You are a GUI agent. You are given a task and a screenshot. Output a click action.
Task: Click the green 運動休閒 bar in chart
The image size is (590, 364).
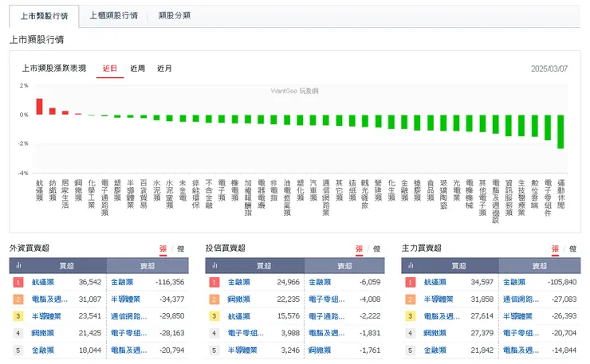click(560, 131)
